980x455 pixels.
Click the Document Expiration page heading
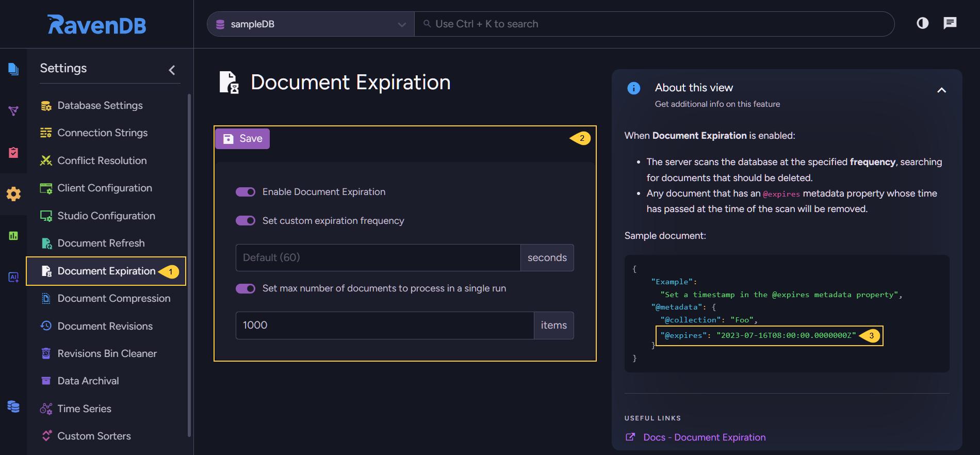point(350,83)
